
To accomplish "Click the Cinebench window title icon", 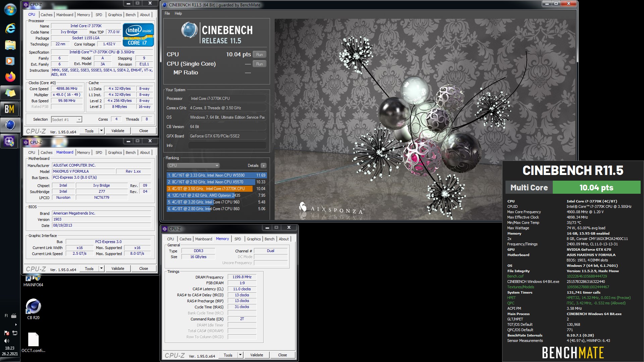I will click(165, 5).
